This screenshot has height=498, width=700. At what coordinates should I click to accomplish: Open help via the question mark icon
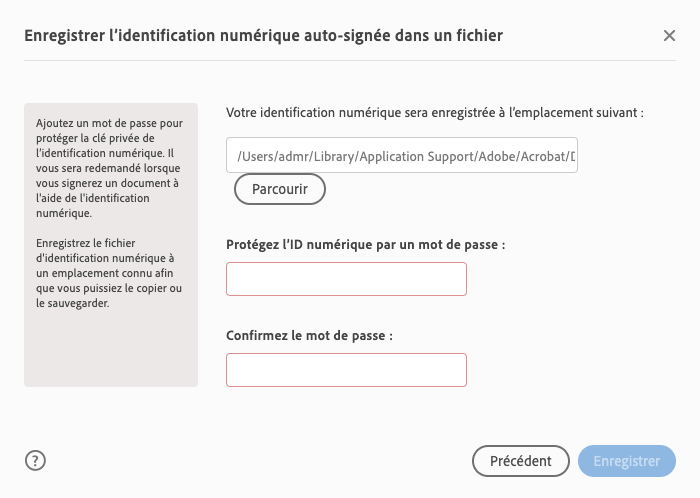(x=36, y=460)
